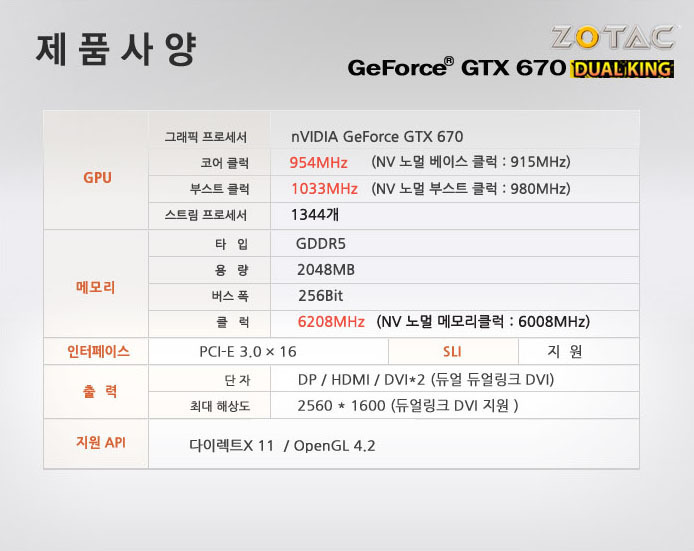Screen dimensions: 694x551
Task: Click the SLI cell
Action: (x=452, y=351)
